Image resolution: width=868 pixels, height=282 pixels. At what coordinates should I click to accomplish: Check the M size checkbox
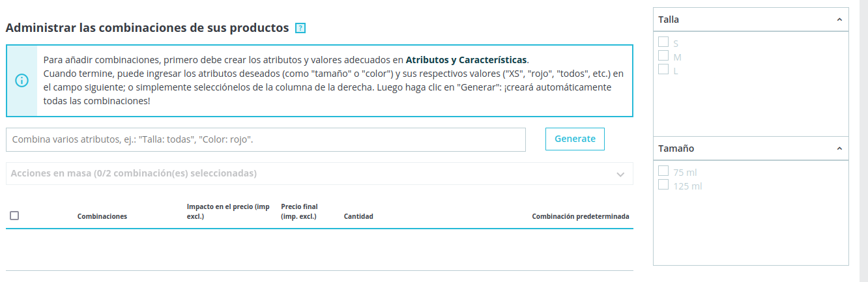point(663,55)
